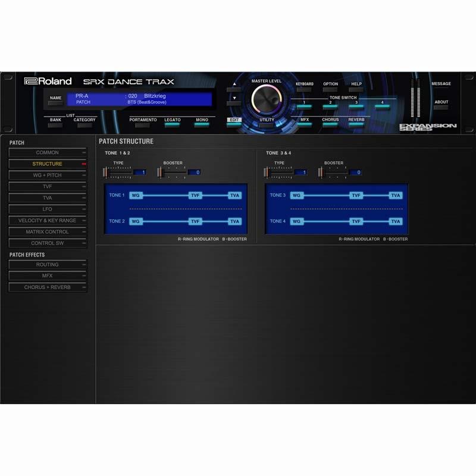Open the LFO page

tap(48, 209)
